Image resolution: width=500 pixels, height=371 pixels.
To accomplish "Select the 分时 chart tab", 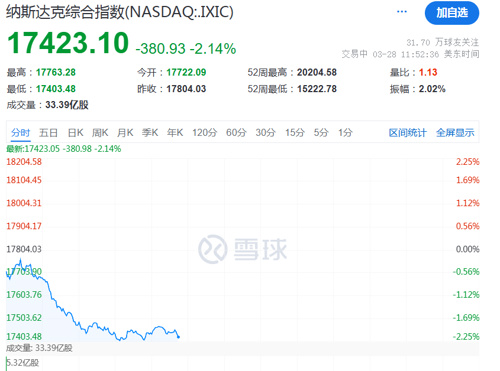I will (20, 133).
